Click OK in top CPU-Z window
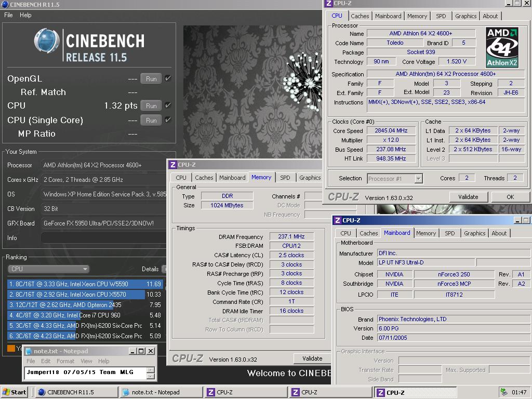 point(510,197)
